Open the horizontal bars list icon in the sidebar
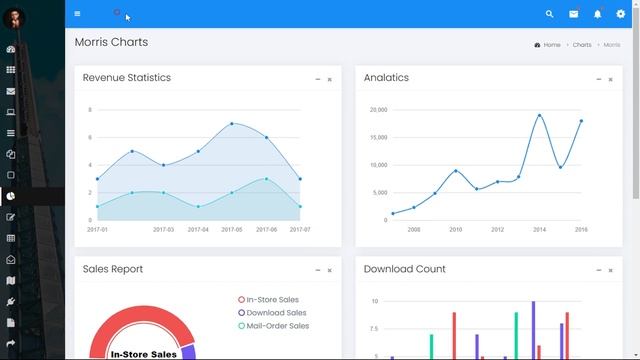 pyautogui.click(x=11, y=133)
